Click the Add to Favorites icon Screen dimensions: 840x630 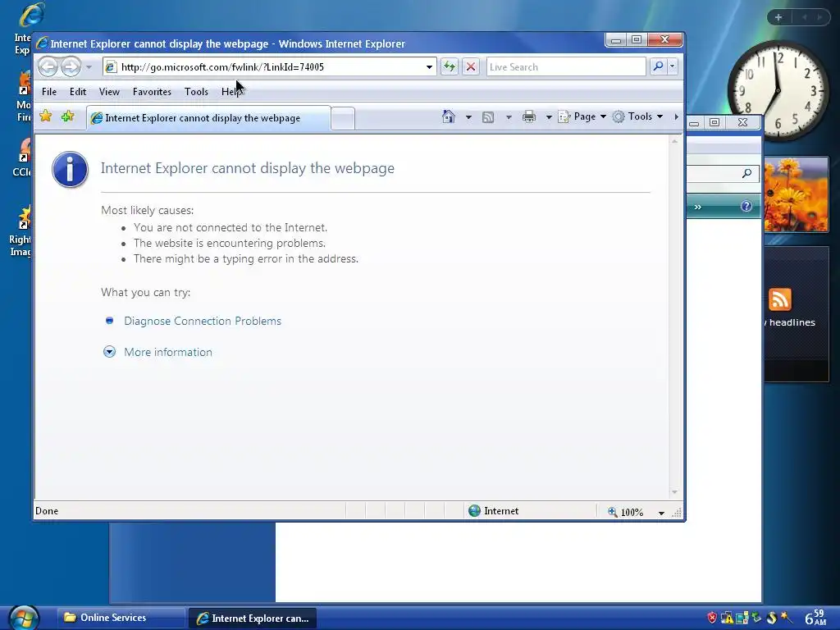pos(67,116)
